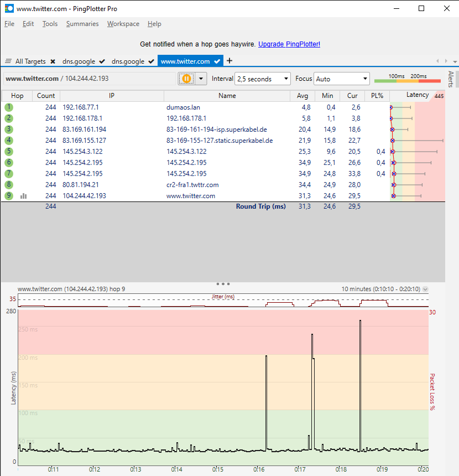Switch to the All Targets tab
This screenshot has width=459, height=476.
coord(30,61)
